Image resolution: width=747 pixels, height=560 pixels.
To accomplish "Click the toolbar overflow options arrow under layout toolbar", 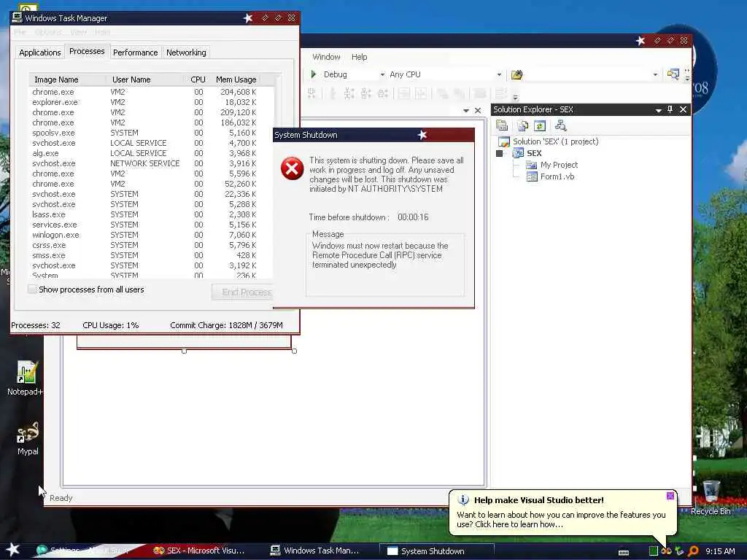I will point(516,97).
